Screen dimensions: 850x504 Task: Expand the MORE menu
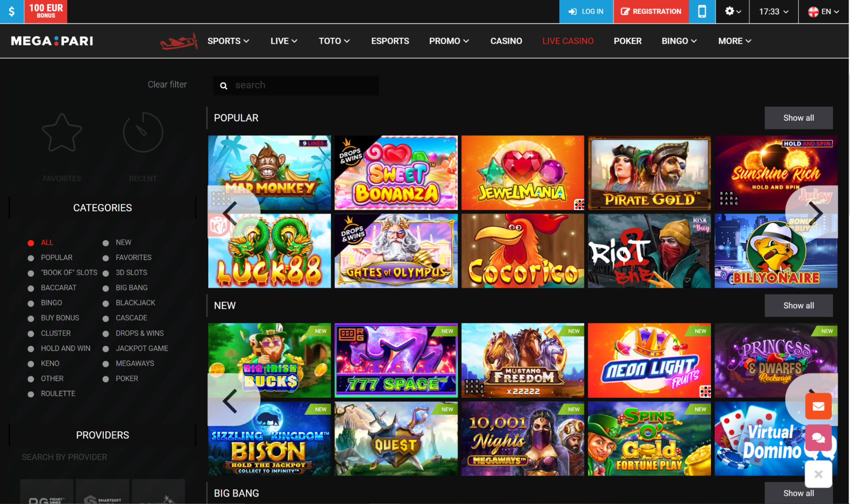[735, 41]
